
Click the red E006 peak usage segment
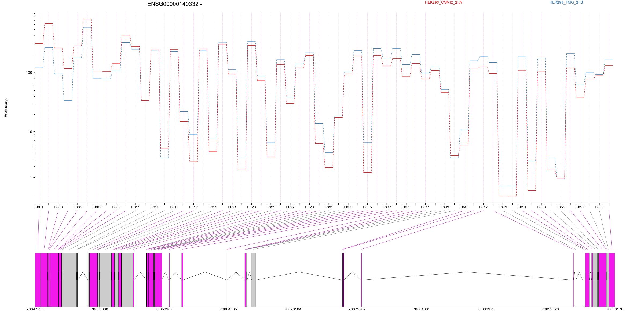pyautogui.click(x=87, y=19)
